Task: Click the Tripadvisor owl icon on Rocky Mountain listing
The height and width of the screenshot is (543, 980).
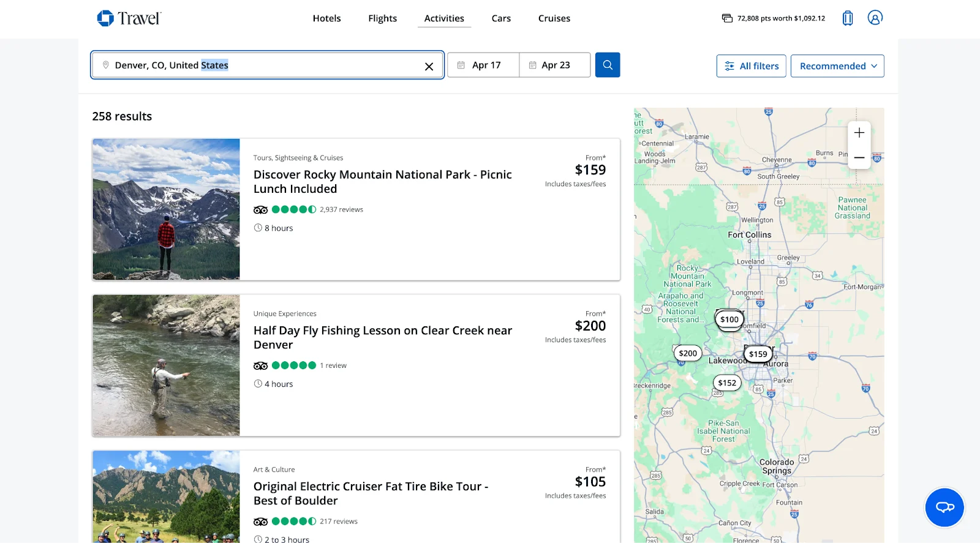Action: pyautogui.click(x=260, y=210)
